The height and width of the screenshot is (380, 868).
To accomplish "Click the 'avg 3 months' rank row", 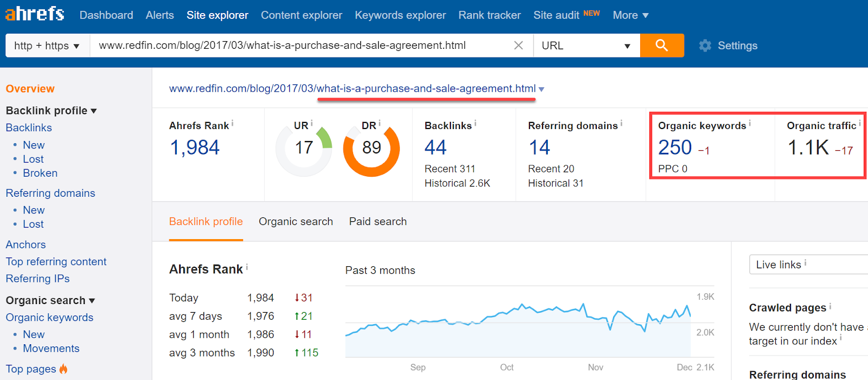I will click(244, 353).
